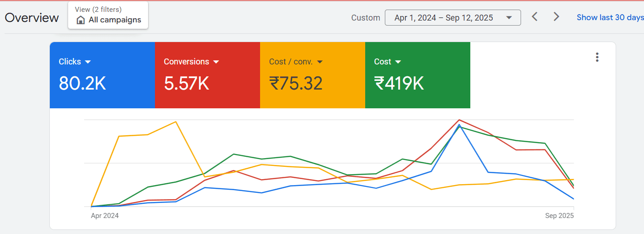644x234 pixels.
Task: Click Show last 30 days link
Action: [x=610, y=17]
